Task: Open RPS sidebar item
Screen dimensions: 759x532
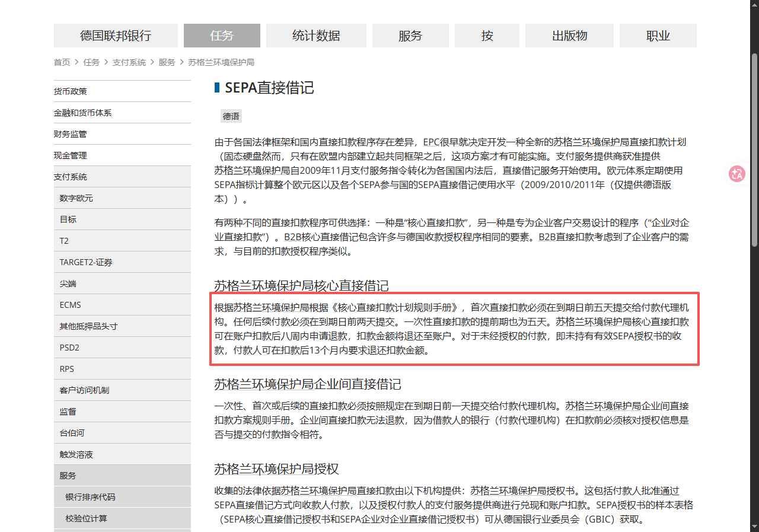Action: click(122, 369)
